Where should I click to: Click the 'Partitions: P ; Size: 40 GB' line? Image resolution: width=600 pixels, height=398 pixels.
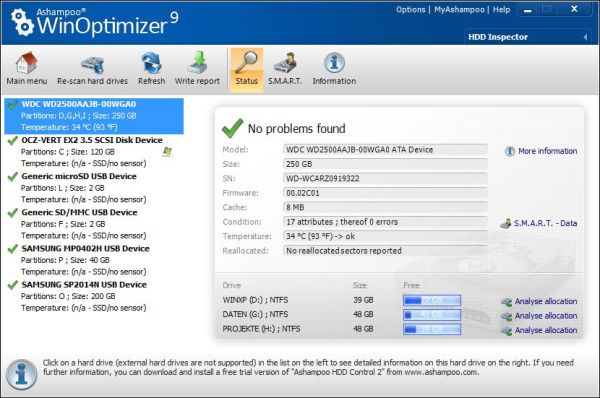[65, 260]
